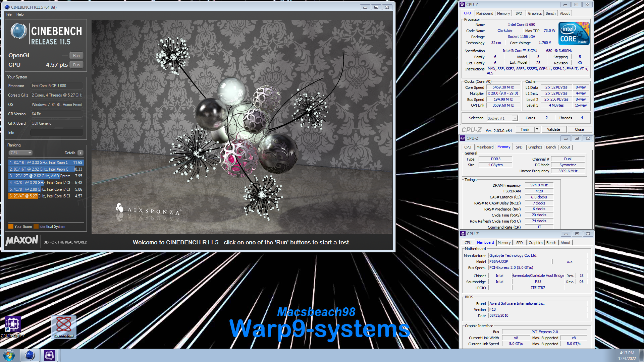
Task: Click the taskbar clock showing 4:13 PM
Action: [x=627, y=353]
